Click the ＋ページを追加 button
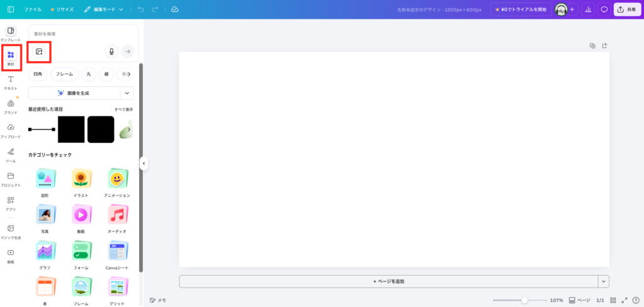The width and height of the screenshot is (644, 307). point(389,281)
